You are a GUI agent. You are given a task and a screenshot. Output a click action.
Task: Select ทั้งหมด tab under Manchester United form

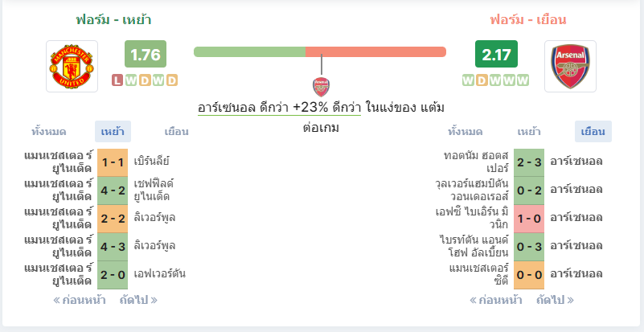tap(49, 132)
